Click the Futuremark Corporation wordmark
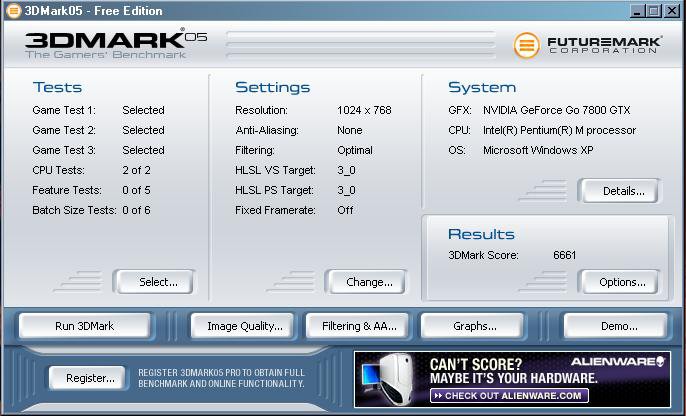This screenshot has width=686, height=416. 604,45
